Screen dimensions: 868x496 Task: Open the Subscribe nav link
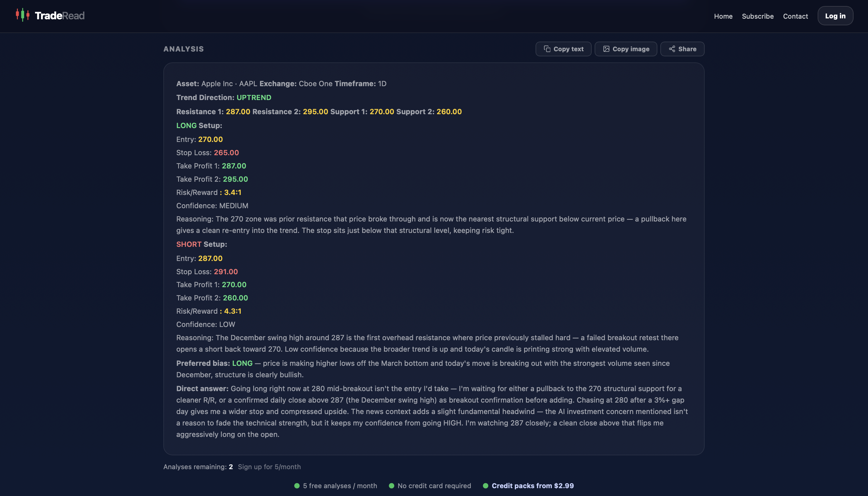click(x=758, y=16)
